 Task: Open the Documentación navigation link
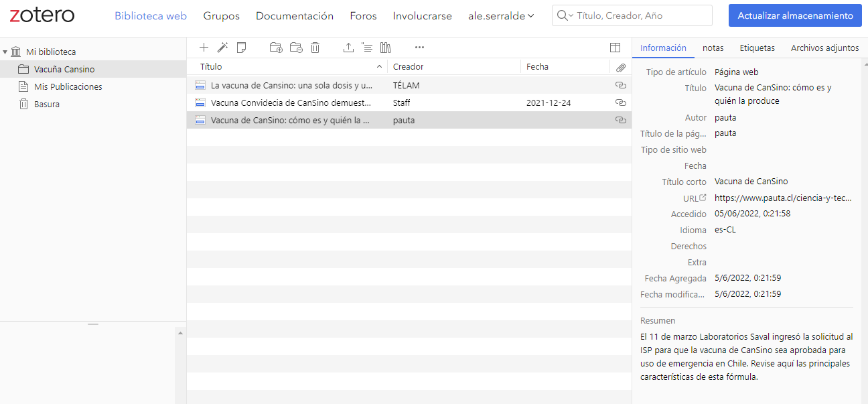coord(295,16)
